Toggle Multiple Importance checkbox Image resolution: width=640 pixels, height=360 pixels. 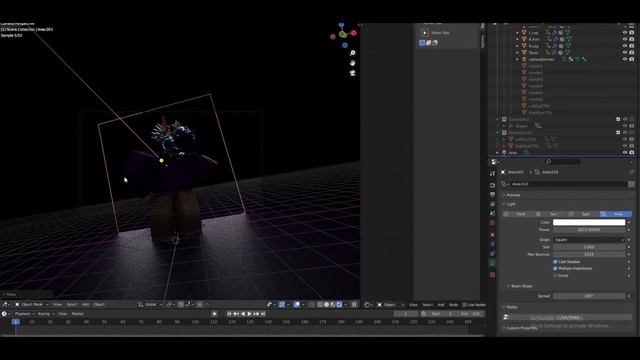(555, 269)
